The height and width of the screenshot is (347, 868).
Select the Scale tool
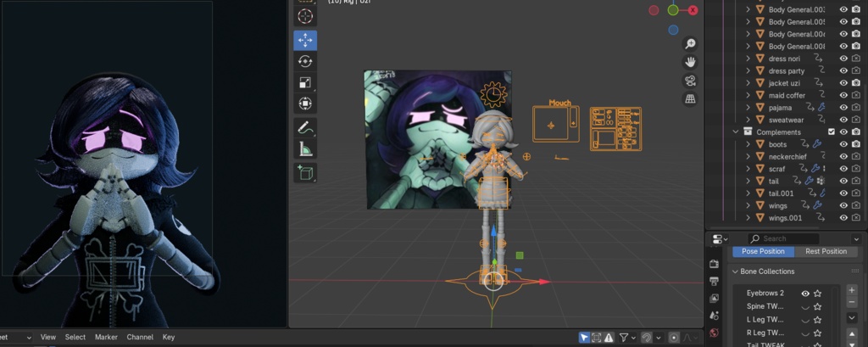[x=305, y=82]
